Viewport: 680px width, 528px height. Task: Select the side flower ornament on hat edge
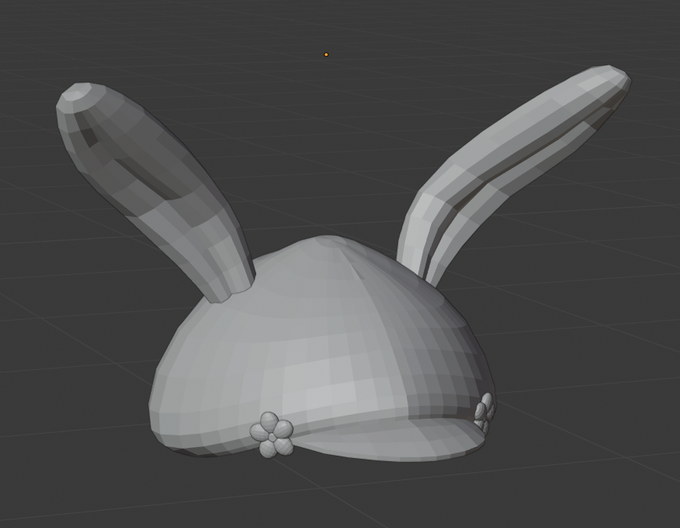pyautogui.click(x=484, y=412)
